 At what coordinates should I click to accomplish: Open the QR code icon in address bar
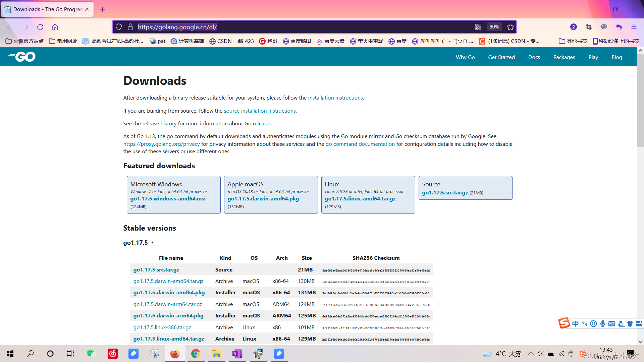tap(478, 27)
